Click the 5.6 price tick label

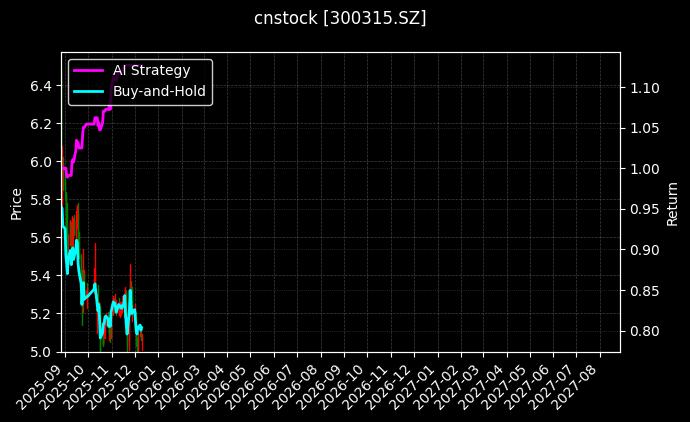(40, 238)
